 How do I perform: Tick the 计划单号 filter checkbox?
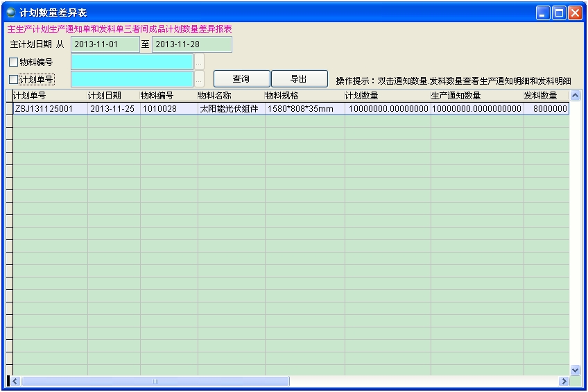(14, 79)
